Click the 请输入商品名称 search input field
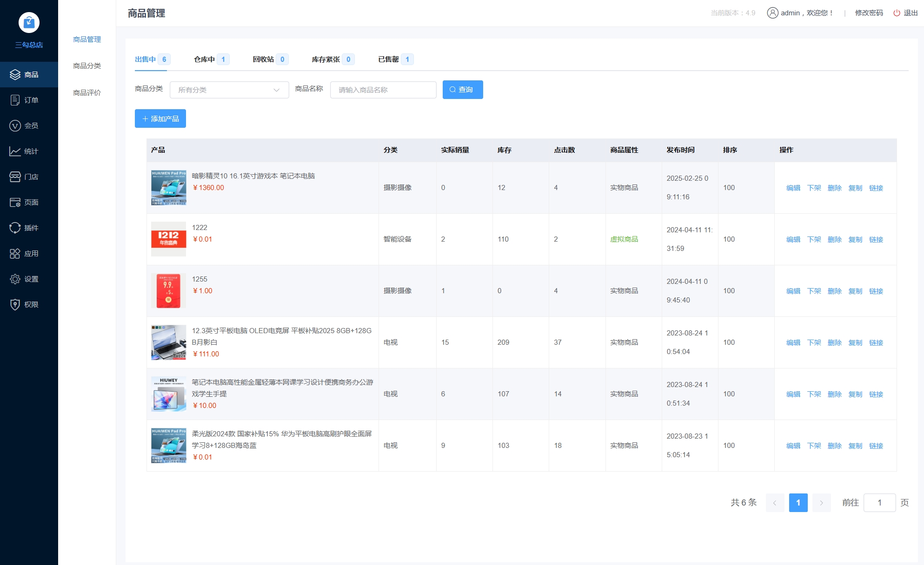Image resolution: width=924 pixels, height=565 pixels. (383, 90)
